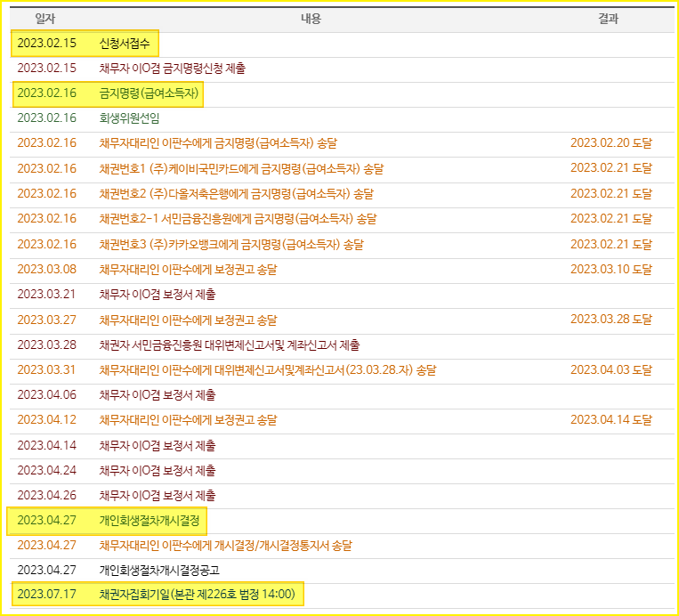Image resolution: width=679 pixels, height=616 pixels.
Task: Click the '일자' column header
Action: pyautogui.click(x=45, y=19)
